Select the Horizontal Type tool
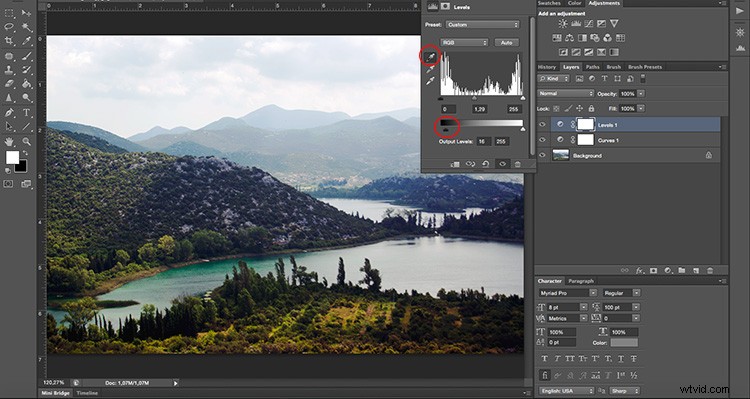 click(26, 112)
